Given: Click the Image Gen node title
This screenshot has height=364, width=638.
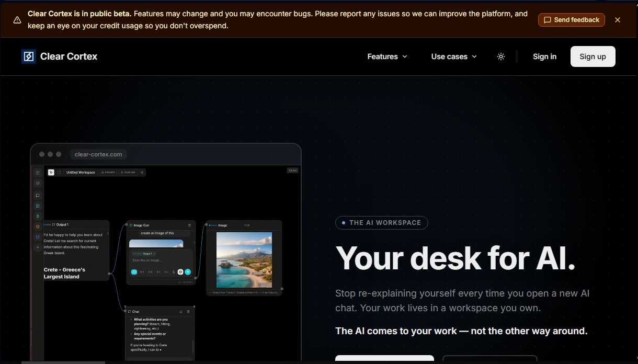Looking at the screenshot, I should (x=141, y=225).
